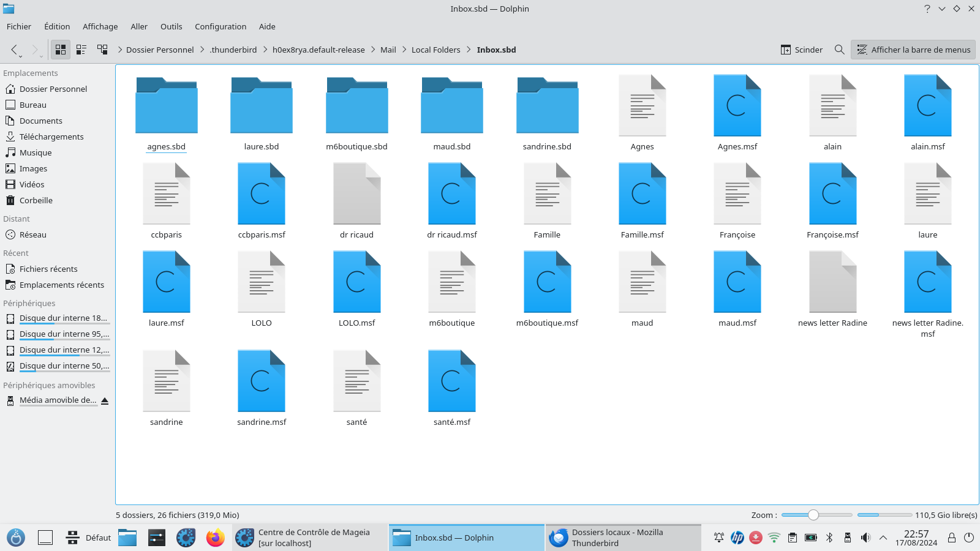
Task: Open the Bluetooth tray icon
Action: pos(829,538)
